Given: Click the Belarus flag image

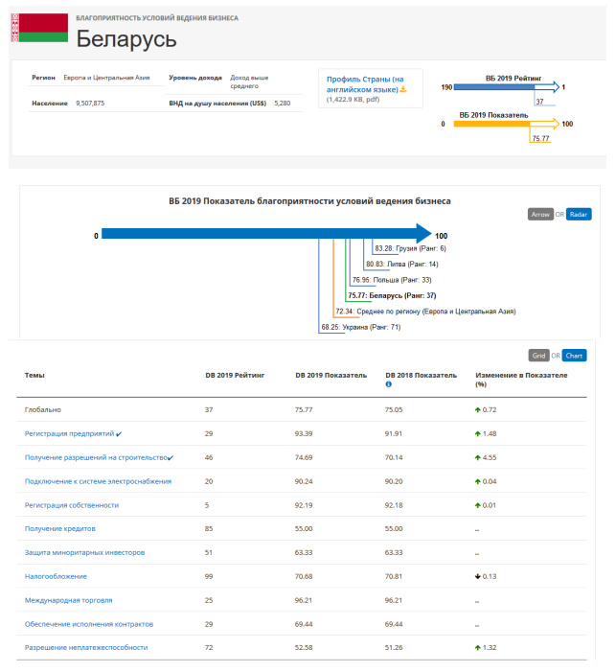Looking at the screenshot, I should pos(38,28).
